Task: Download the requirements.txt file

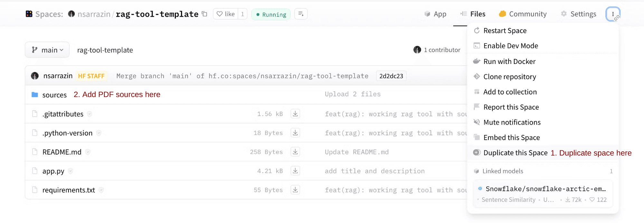Action: tap(295, 190)
